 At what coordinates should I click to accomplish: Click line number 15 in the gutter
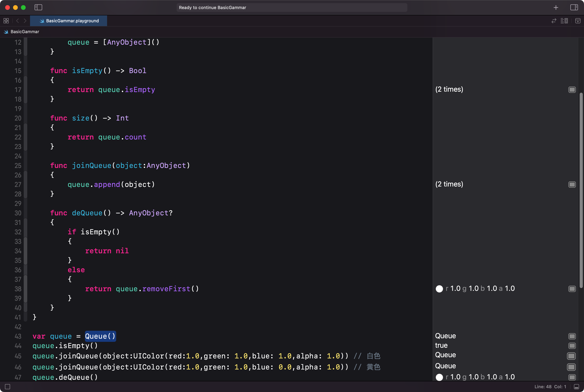(18, 71)
